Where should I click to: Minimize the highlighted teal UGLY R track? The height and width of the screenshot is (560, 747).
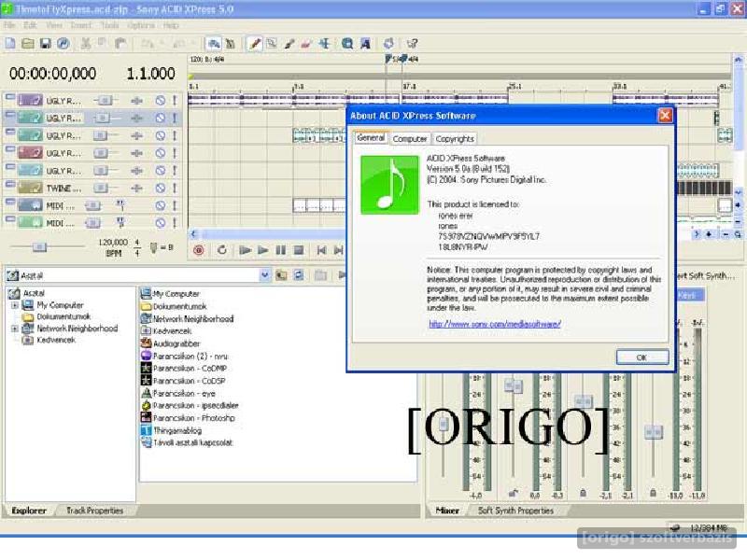(x=10, y=114)
